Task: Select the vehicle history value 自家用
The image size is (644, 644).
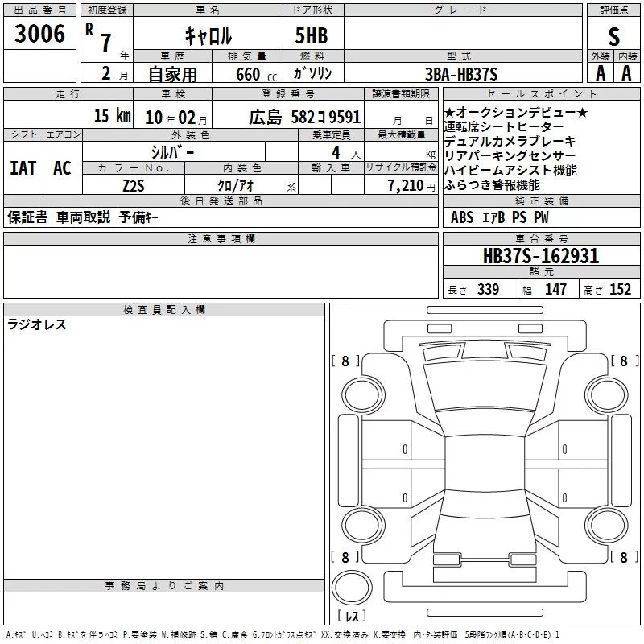Action: pyautogui.click(x=172, y=74)
